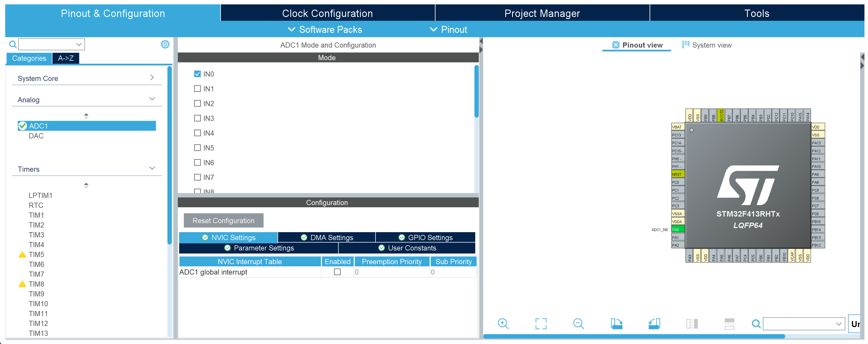Click the zoom out magnifier icon
Viewport: 868px width, 344px height.
578,324
